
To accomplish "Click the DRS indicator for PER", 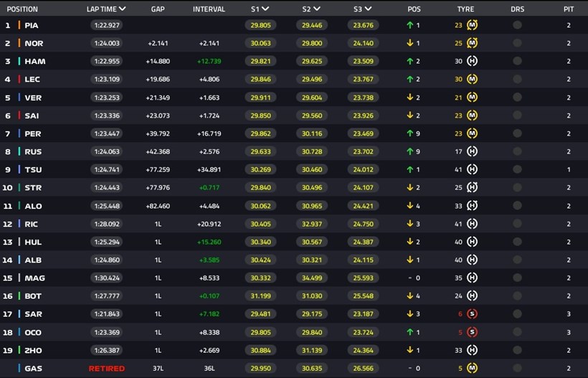I will [x=517, y=133].
